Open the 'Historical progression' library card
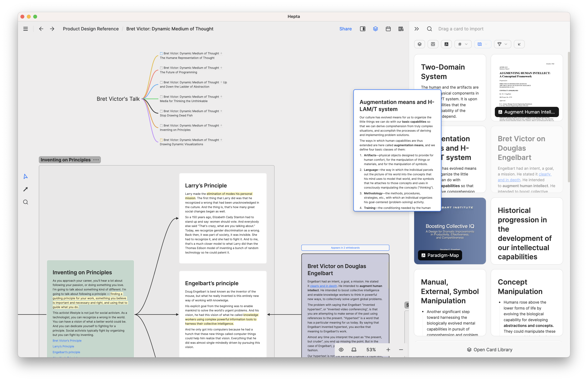The height and width of the screenshot is (381, 588). click(x=527, y=231)
